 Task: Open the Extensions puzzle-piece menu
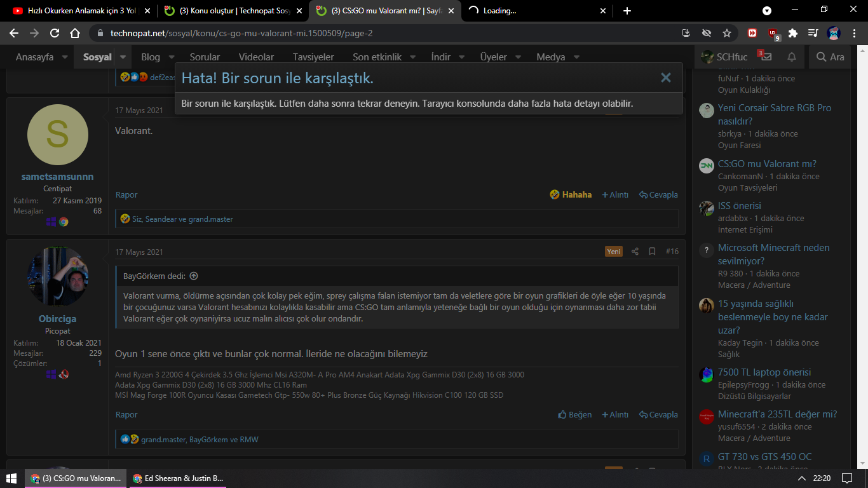tap(792, 33)
